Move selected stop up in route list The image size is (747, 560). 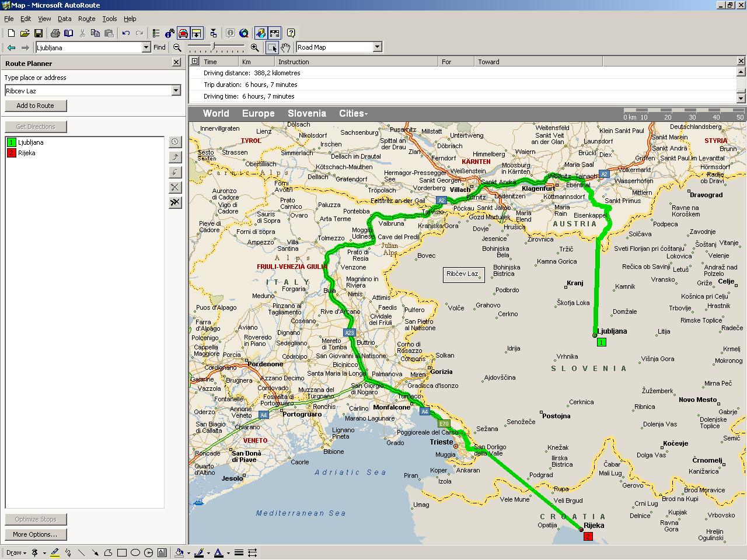click(175, 157)
